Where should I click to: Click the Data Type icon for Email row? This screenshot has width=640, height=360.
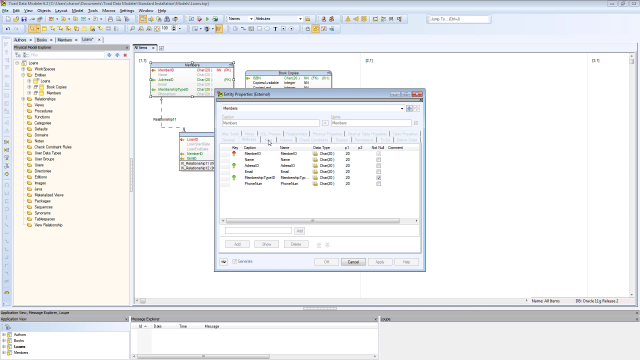315,171
